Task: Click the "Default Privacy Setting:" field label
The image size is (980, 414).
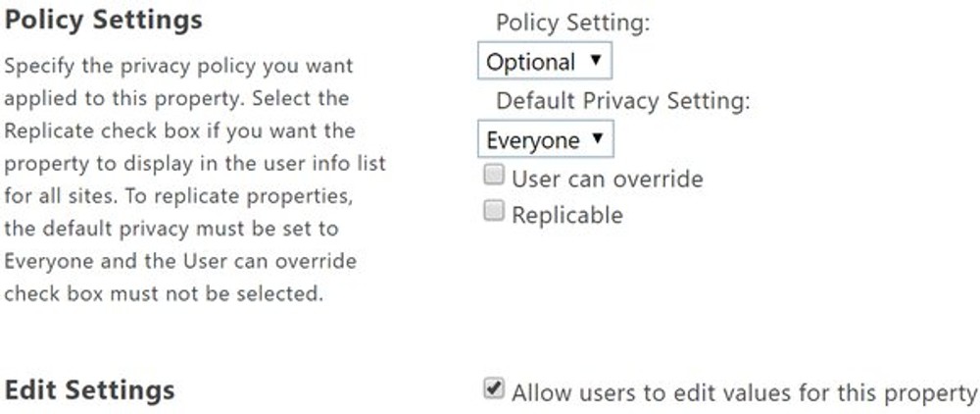Action: tap(623, 101)
